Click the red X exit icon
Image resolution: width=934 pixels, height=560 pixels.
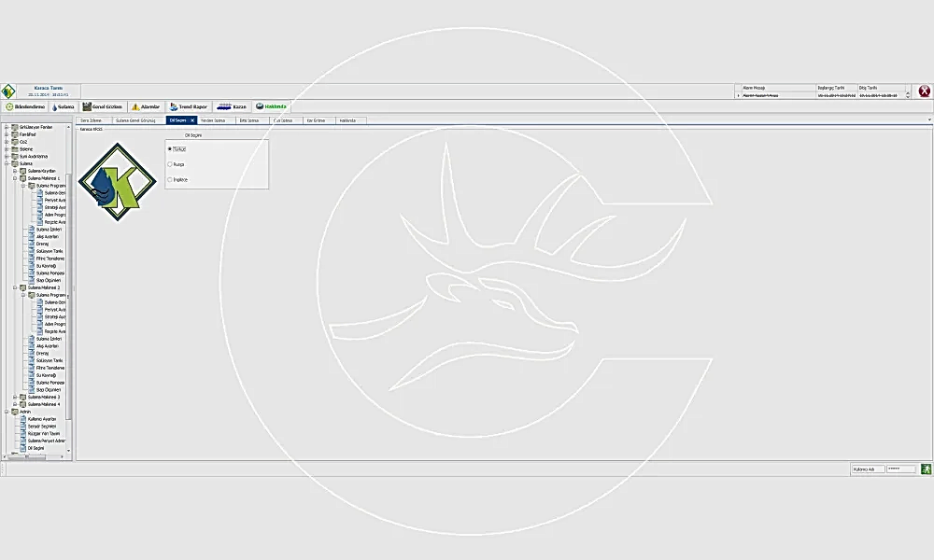pos(924,91)
